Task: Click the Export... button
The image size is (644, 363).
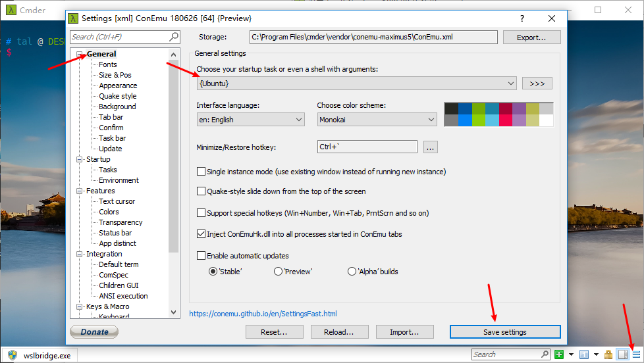Action: click(531, 37)
